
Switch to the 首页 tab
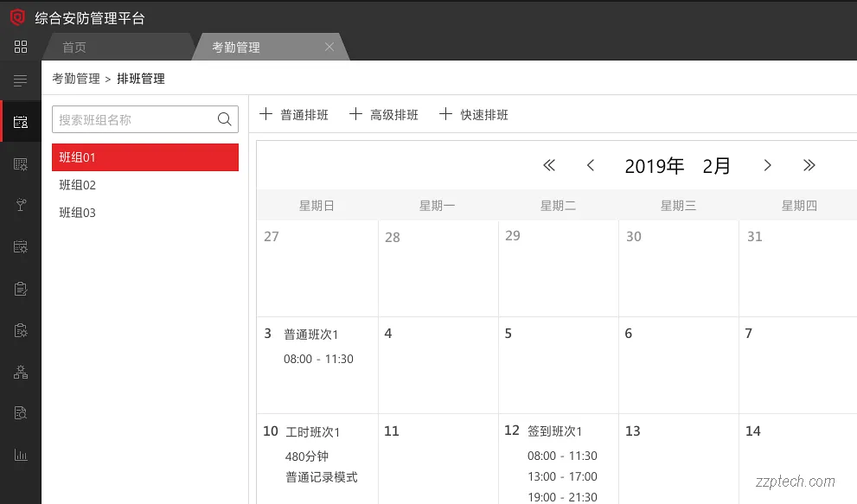coord(74,47)
